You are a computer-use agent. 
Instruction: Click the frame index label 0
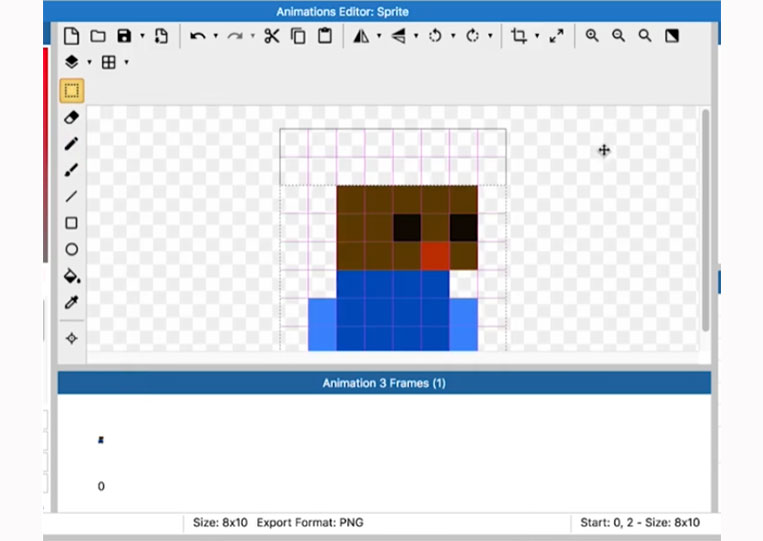[x=101, y=486]
